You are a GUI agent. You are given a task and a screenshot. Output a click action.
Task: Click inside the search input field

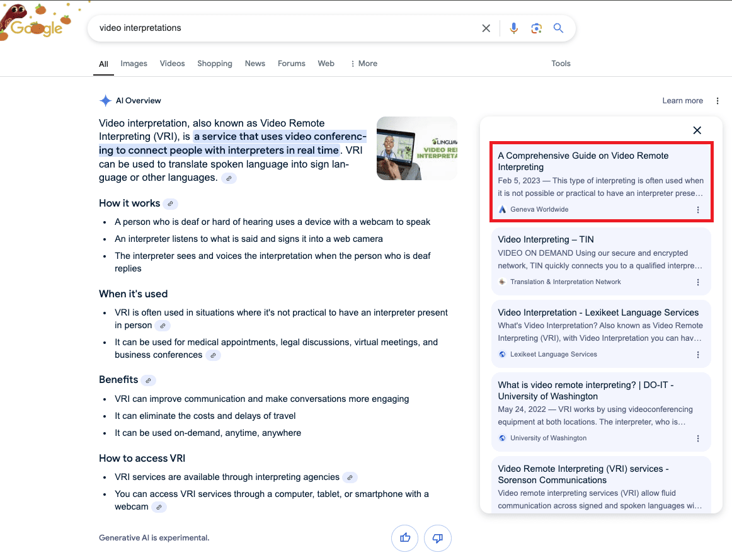[283, 28]
